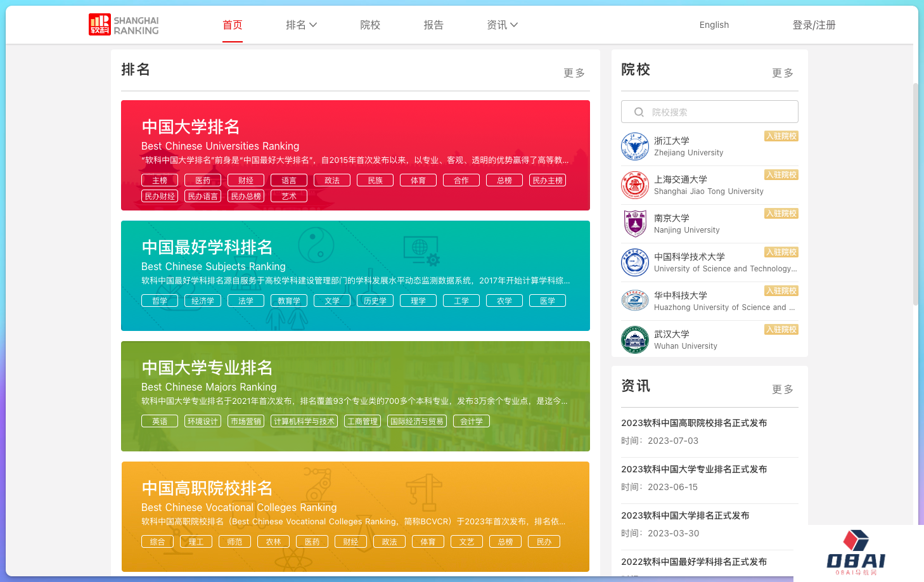This screenshot has height=582, width=924.
Task: Select the 计算机科学与技术 major tag
Action: [304, 421]
